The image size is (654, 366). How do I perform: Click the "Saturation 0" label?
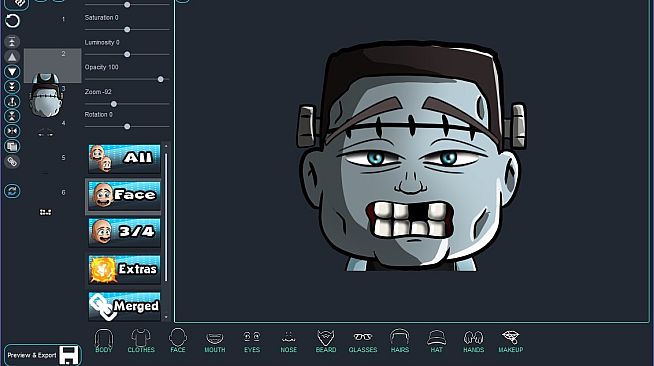(x=101, y=18)
